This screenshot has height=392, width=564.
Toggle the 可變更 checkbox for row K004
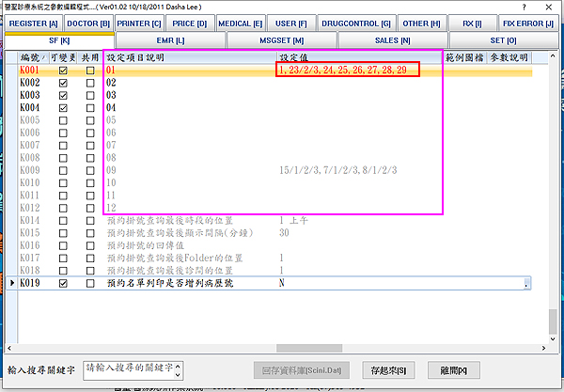click(63, 108)
